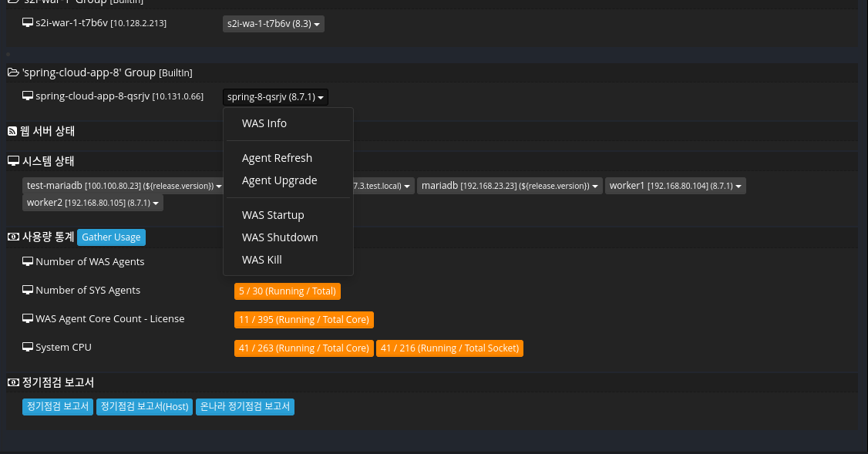The height and width of the screenshot is (454, 868).
Task: Choose Agent Refresh in the dropdown menu
Action: [277, 158]
